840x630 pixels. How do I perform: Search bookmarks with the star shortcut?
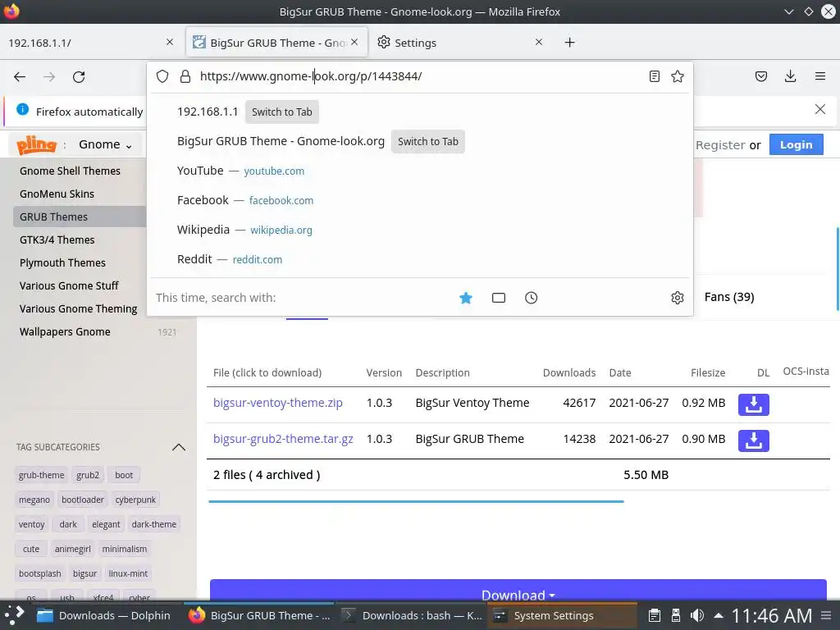point(466,298)
